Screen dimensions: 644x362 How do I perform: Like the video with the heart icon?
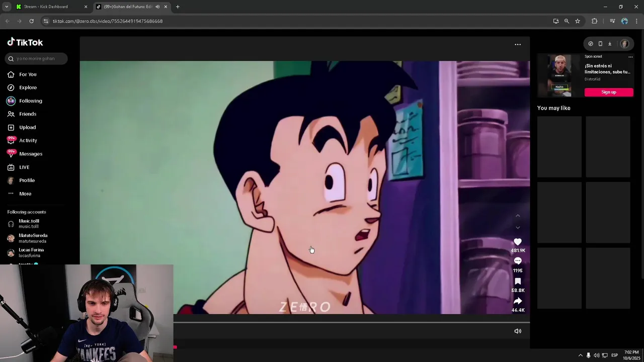coord(518,242)
